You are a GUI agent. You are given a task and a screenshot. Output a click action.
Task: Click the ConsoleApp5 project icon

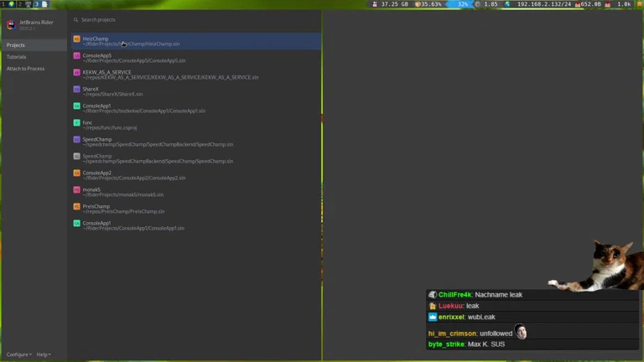tap(77, 55)
